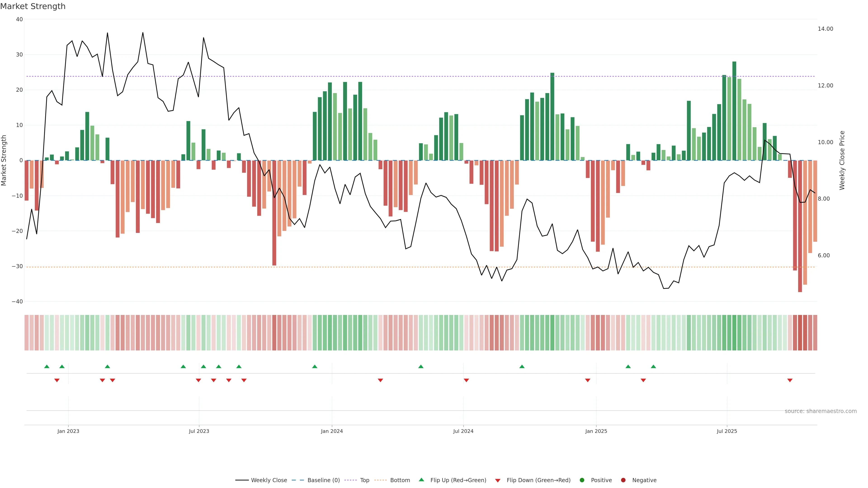This screenshot has width=868, height=488.
Task: Click the Jul 2025 x-axis label
Action: 727,431
